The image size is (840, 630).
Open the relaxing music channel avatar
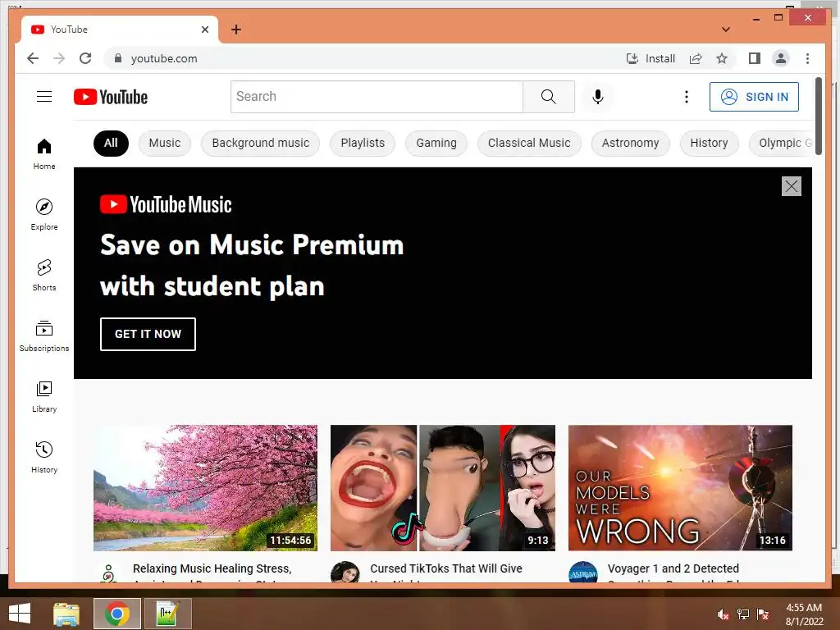click(108, 572)
